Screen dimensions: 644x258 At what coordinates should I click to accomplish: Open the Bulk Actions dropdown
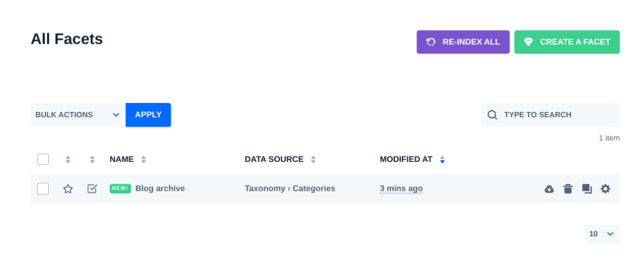click(78, 115)
